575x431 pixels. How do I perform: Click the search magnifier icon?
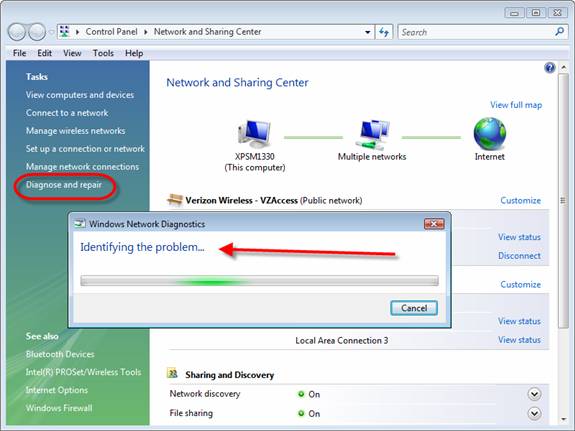559,32
